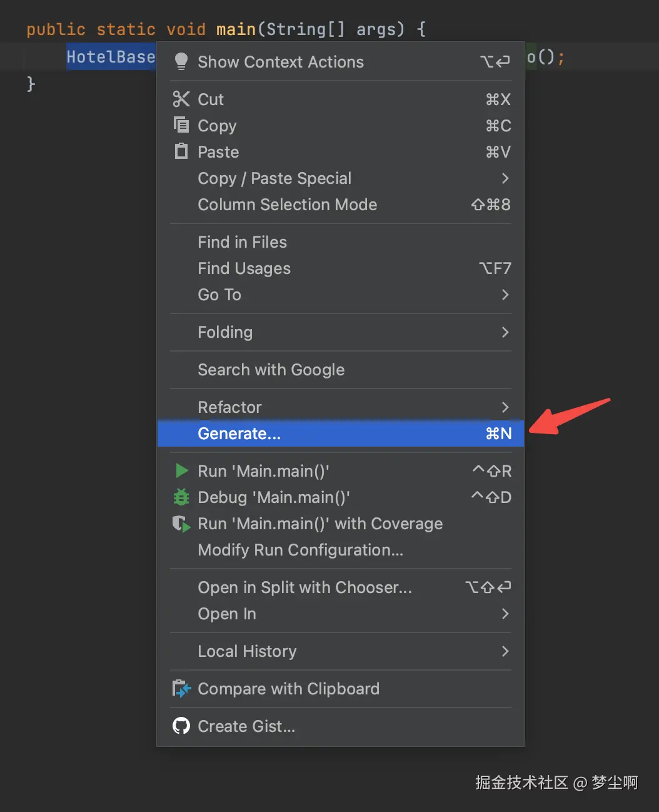Click the lightbulb Show Context Actions icon
Screen dimensions: 659x812
[x=181, y=61]
